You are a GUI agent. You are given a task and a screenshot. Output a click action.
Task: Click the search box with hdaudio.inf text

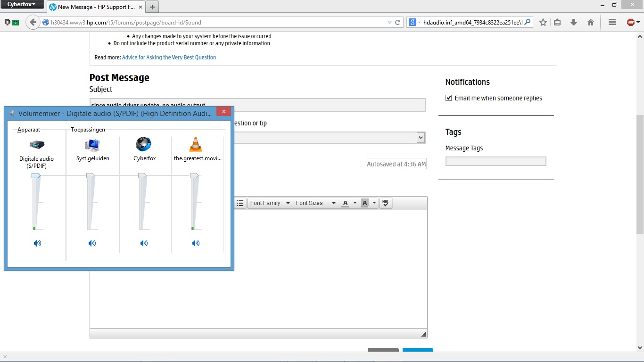tap(473, 22)
